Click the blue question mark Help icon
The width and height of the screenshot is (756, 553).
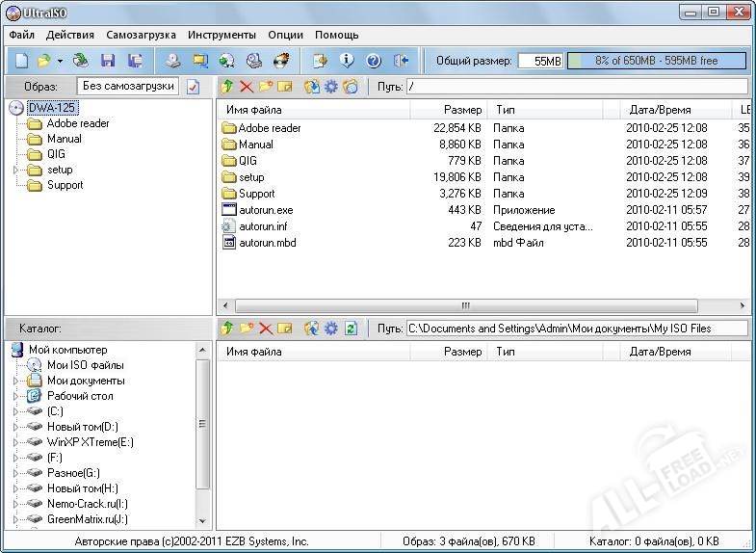[x=374, y=61]
